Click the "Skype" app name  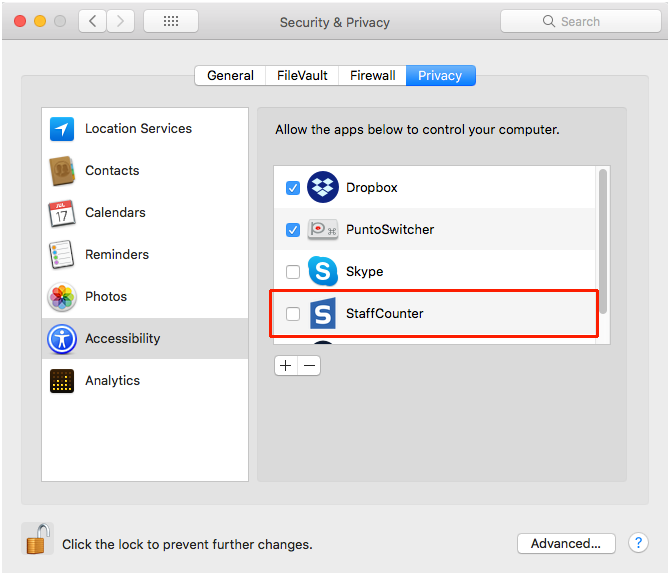(364, 271)
